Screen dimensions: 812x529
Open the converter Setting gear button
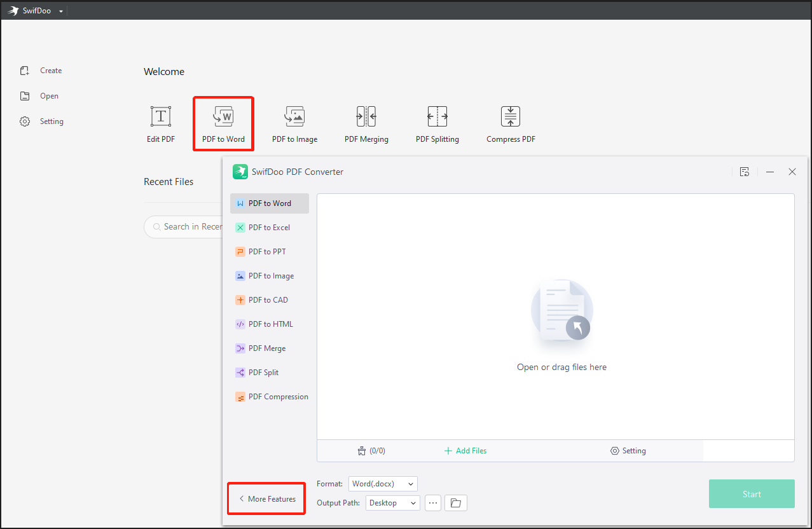pos(628,451)
